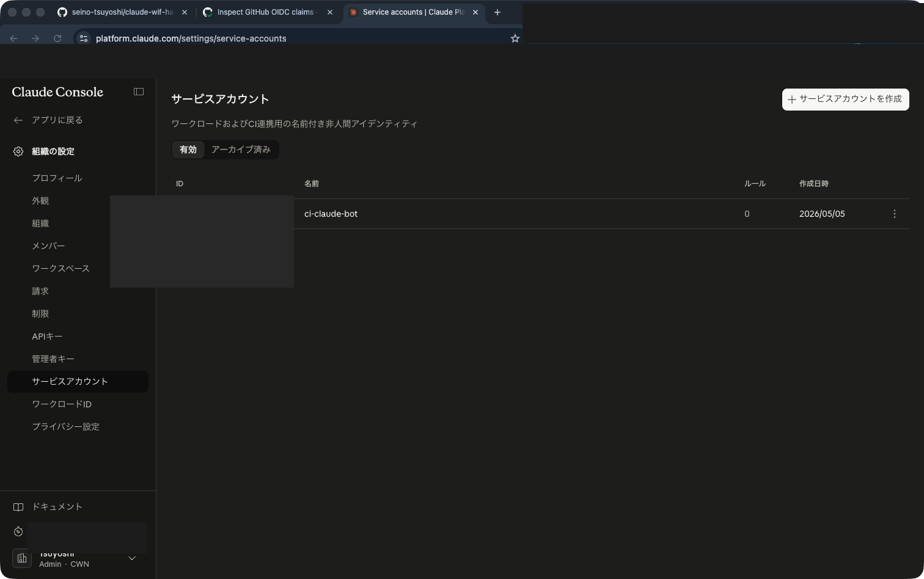924x579 pixels.
Task: Click the アプリに戻る link
Action: 57,120
